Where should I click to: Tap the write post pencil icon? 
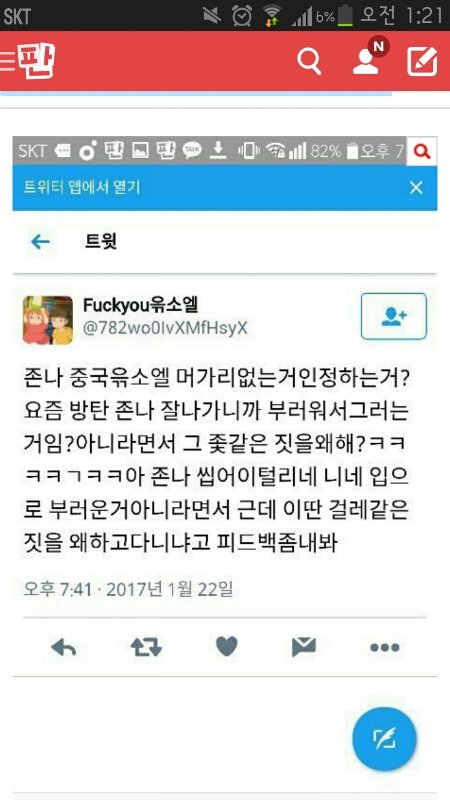pos(422,62)
